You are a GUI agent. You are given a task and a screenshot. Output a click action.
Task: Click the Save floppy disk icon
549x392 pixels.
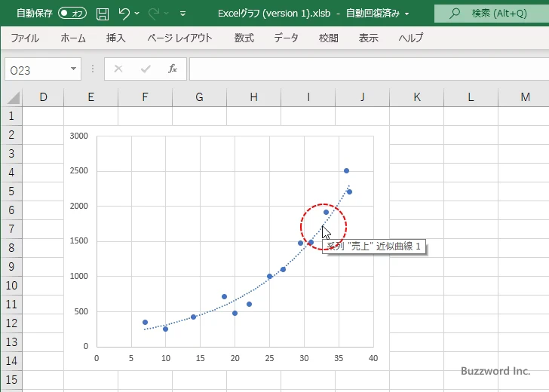tap(103, 14)
